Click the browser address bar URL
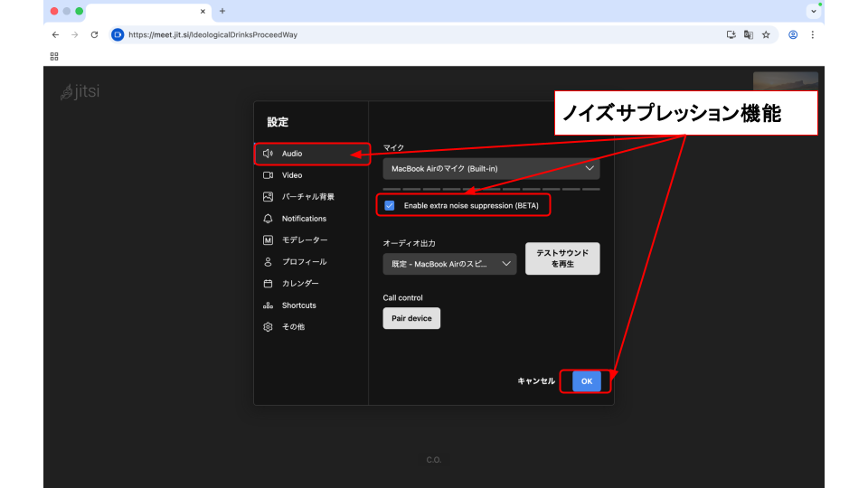Screen dimensions: 868x488 point(212,35)
